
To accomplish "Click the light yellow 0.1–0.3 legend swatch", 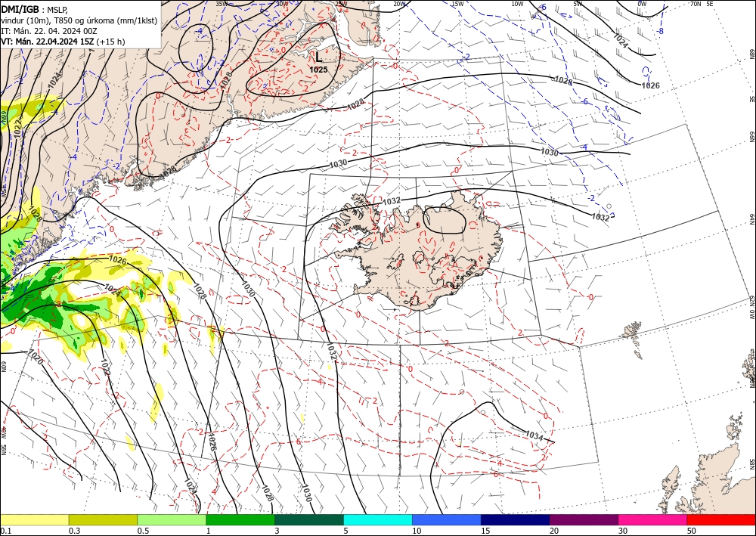I will [34, 519].
